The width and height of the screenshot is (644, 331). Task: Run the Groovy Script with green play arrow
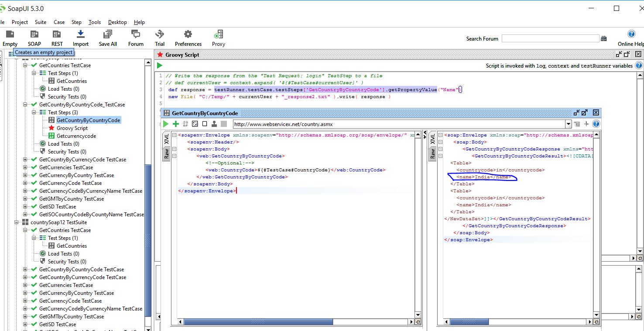(160, 65)
